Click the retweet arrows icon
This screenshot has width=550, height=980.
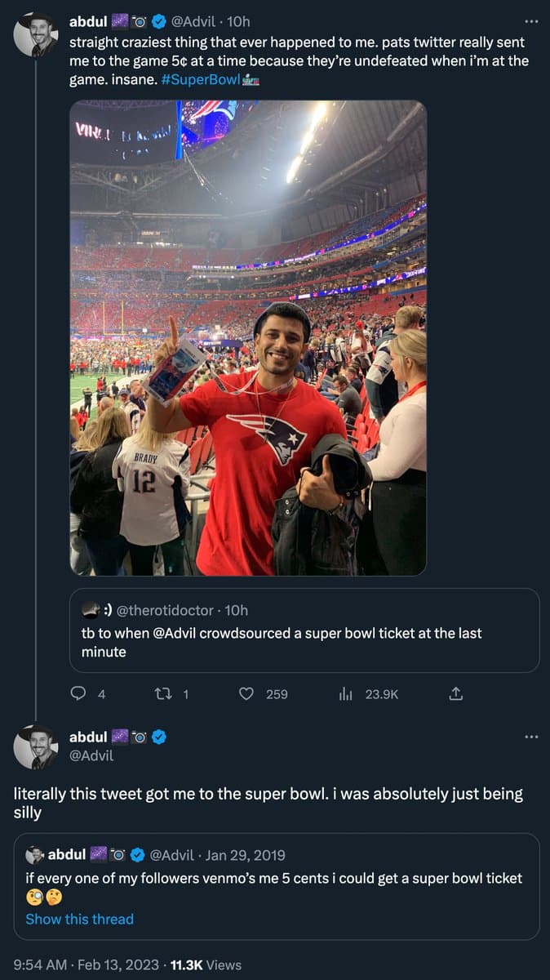click(162, 693)
